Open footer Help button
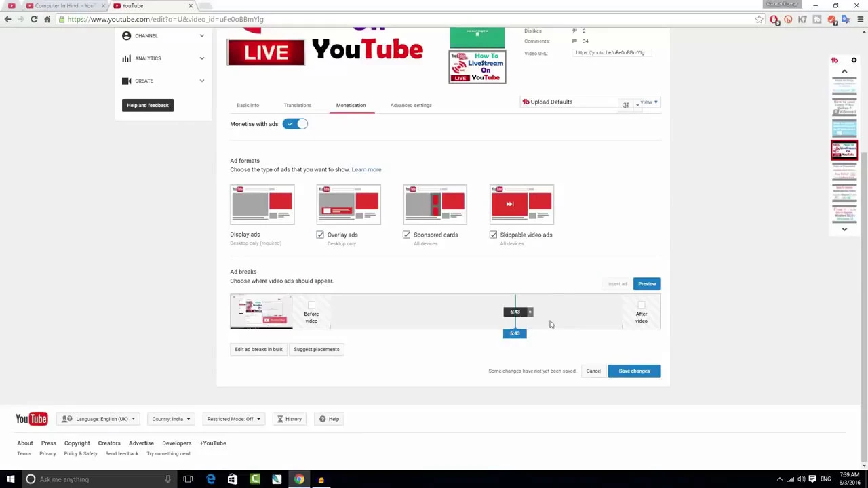The width and height of the screenshot is (868, 488). [329, 419]
